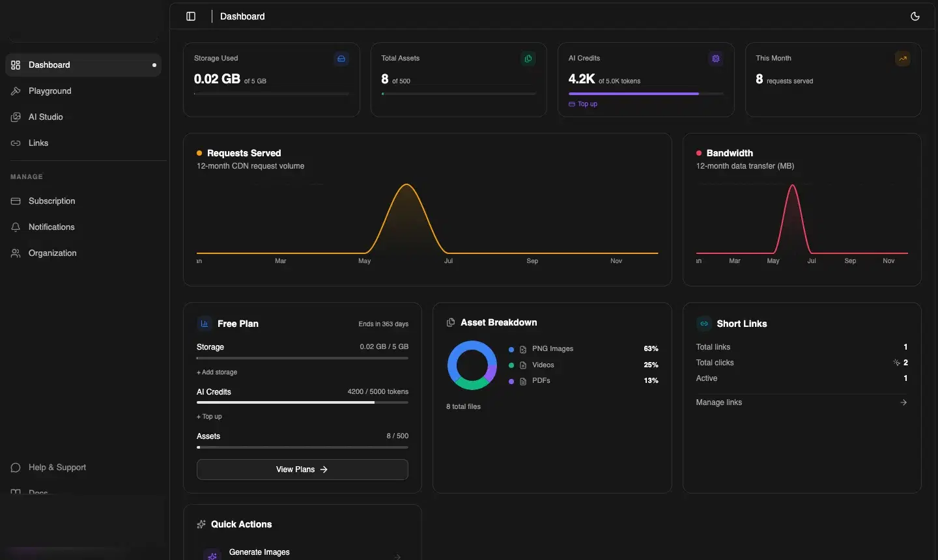Click the 13% PDFs value
Viewport: 938px width, 560px height.
[x=651, y=381]
